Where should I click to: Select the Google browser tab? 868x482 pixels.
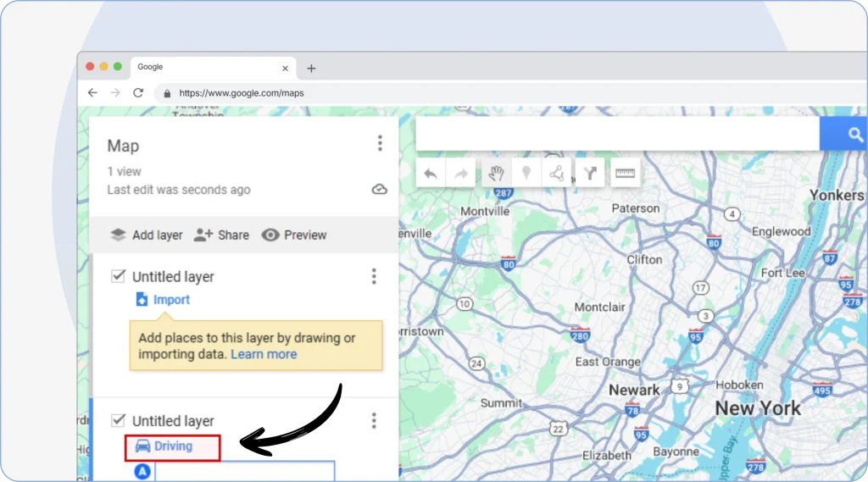(213, 68)
